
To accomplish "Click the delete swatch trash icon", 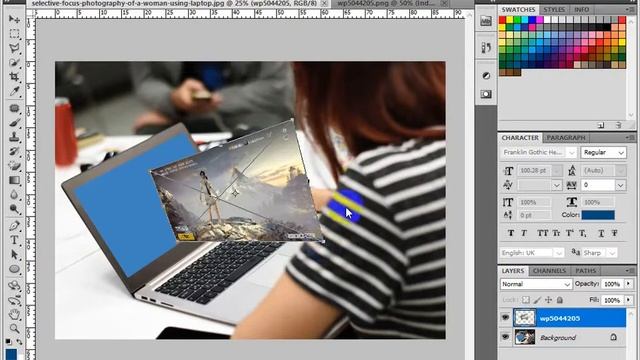I will [x=618, y=125].
